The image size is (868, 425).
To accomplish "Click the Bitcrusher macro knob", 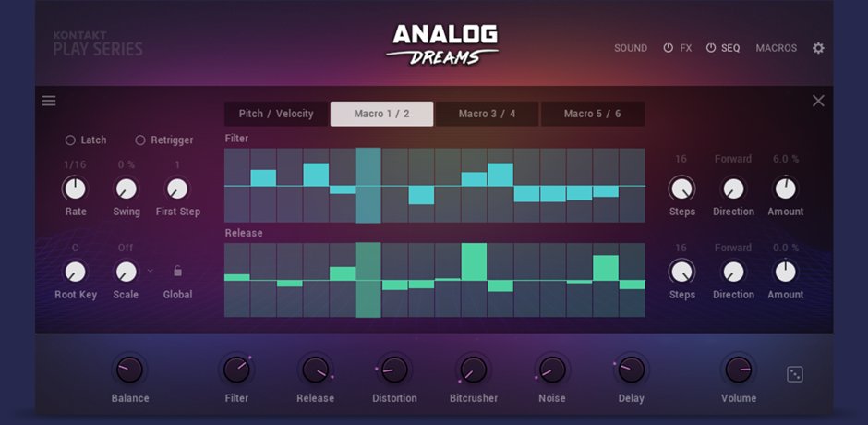I will pos(474,370).
